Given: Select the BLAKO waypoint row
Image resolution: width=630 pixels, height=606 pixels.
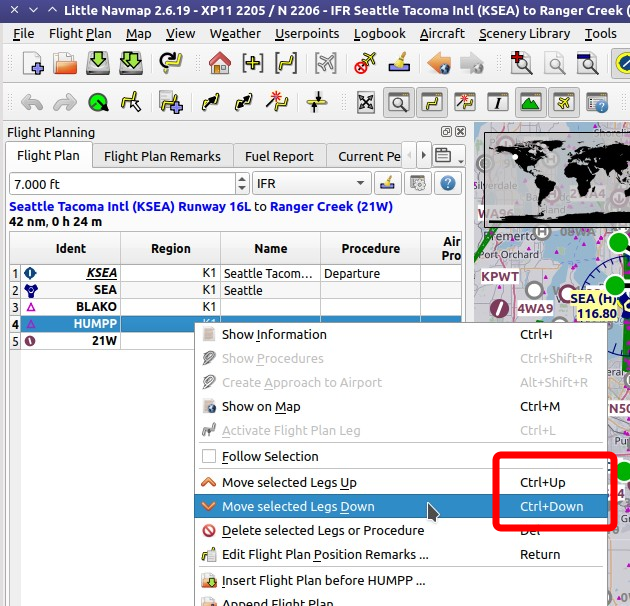Looking at the screenshot, I should (235, 307).
